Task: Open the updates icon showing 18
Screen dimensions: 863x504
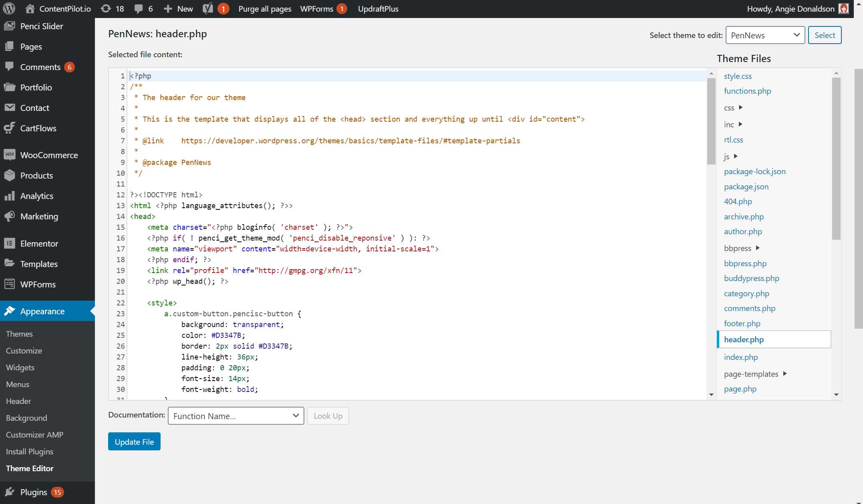Action: (x=106, y=8)
